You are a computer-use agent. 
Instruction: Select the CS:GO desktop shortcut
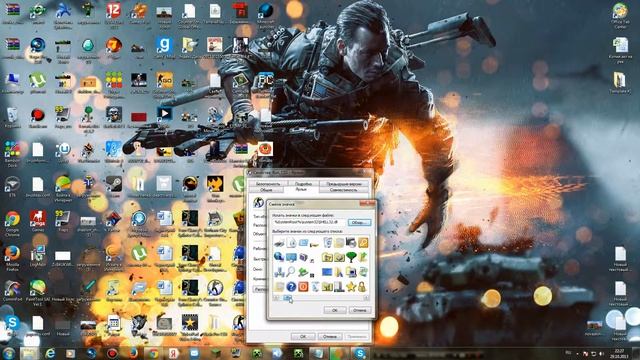click(x=164, y=83)
